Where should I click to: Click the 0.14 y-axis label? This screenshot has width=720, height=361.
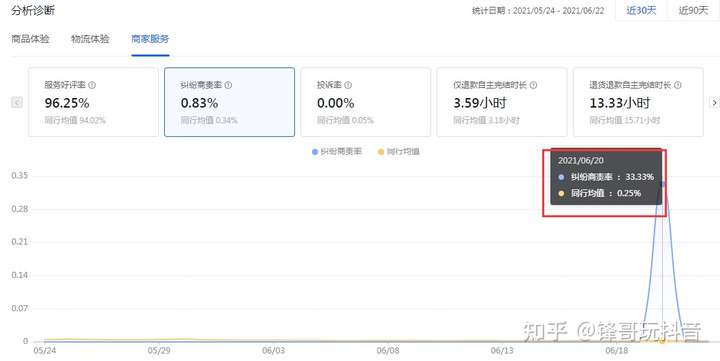pos(20,275)
